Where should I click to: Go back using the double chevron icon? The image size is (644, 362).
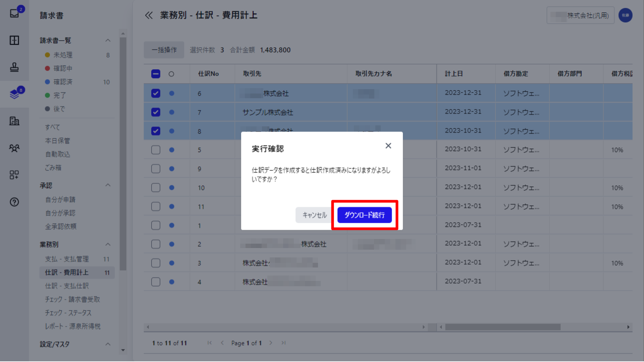click(x=149, y=15)
